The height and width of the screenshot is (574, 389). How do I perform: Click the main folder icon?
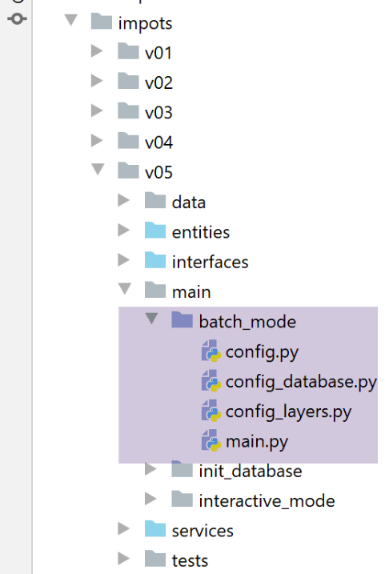[x=156, y=290]
